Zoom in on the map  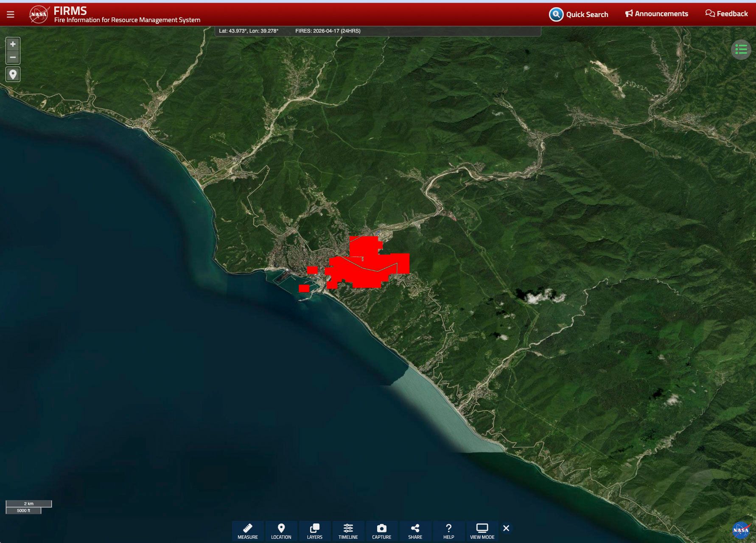tap(13, 44)
